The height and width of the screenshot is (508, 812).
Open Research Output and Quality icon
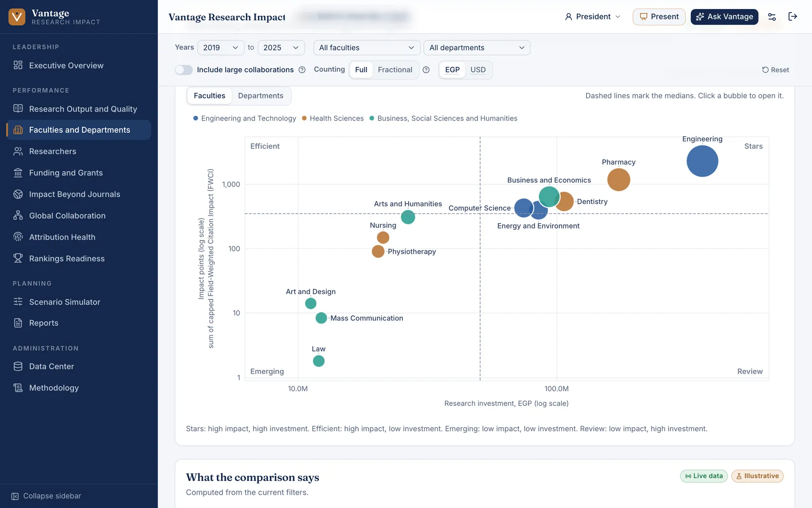pyautogui.click(x=18, y=108)
